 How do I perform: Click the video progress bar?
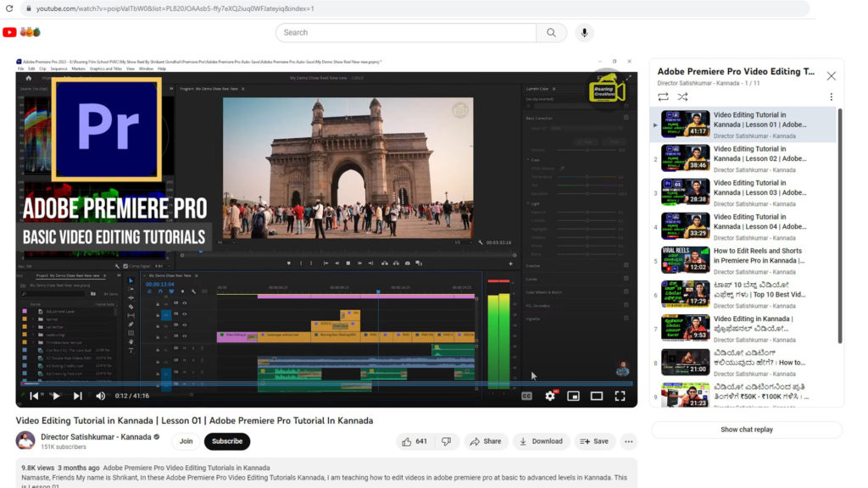click(326, 384)
